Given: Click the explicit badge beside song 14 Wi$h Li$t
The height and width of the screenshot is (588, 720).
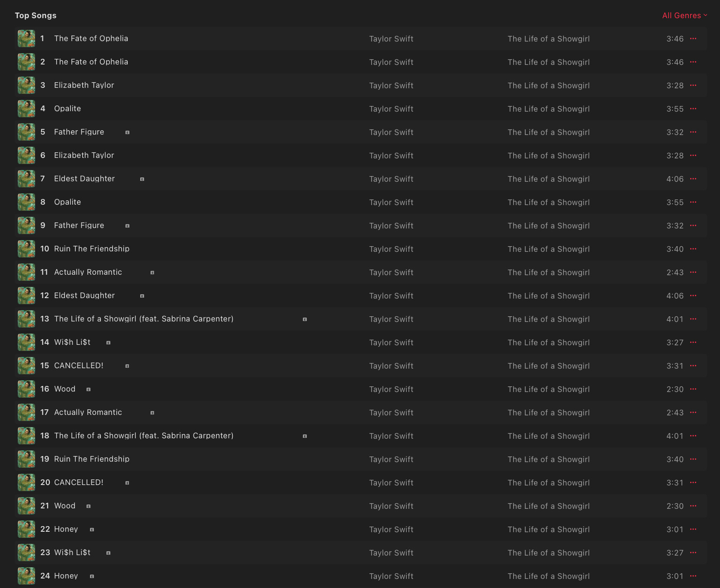Looking at the screenshot, I should (x=108, y=343).
